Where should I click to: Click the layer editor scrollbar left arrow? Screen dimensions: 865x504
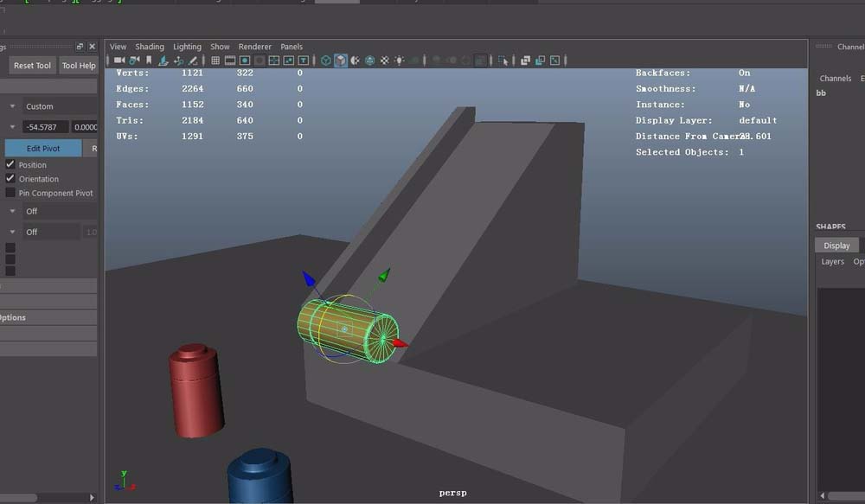[x=822, y=495]
